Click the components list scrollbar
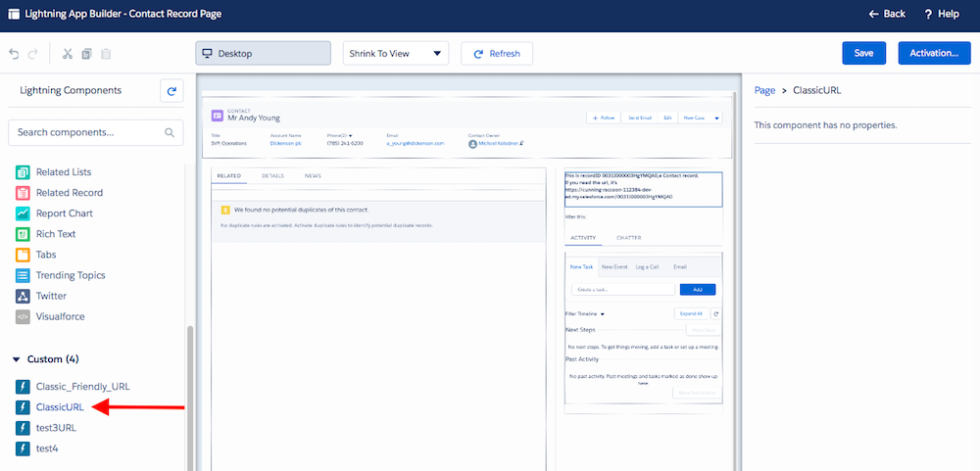Image resolution: width=980 pixels, height=471 pixels. 190,398
